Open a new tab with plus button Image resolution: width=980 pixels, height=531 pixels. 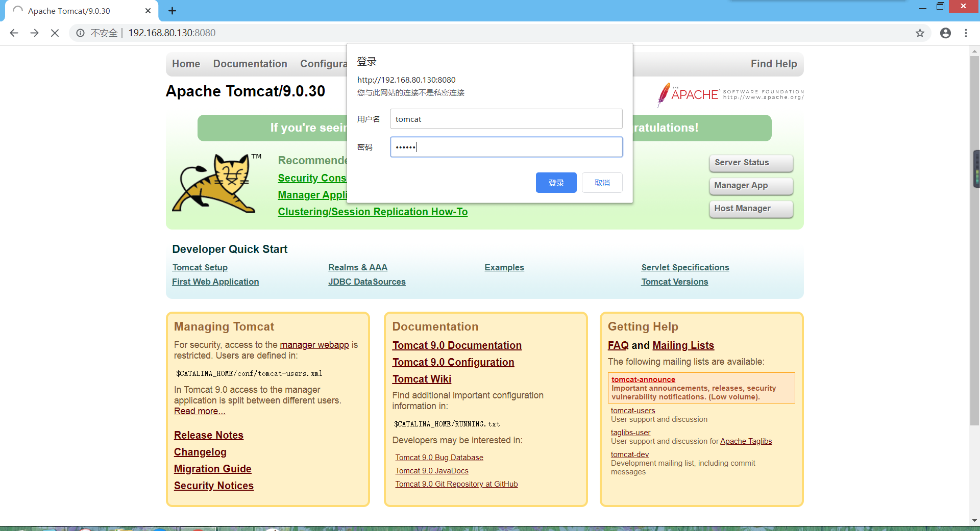[172, 11]
